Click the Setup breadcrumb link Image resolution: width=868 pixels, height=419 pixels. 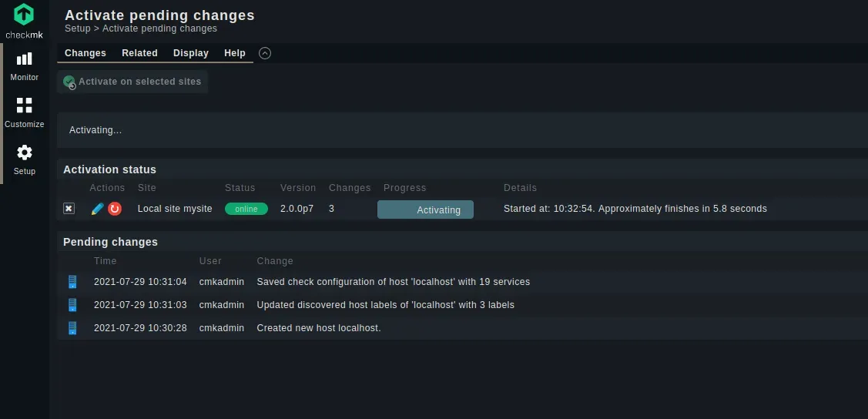tap(78, 28)
